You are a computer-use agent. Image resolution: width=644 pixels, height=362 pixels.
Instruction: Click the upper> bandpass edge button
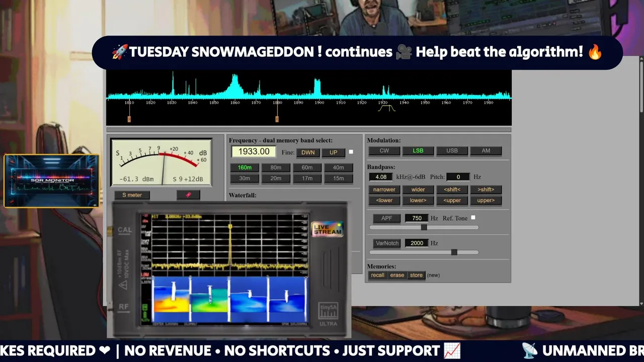(x=486, y=200)
